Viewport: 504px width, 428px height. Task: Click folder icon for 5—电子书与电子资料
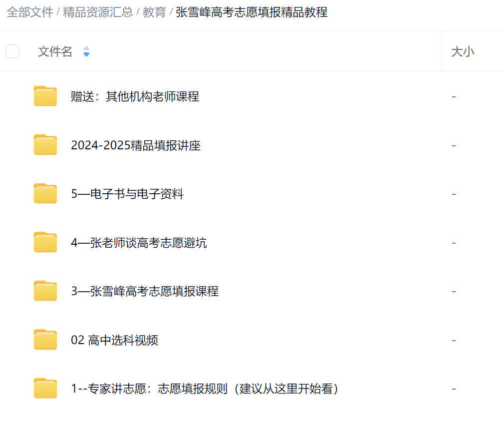click(45, 193)
